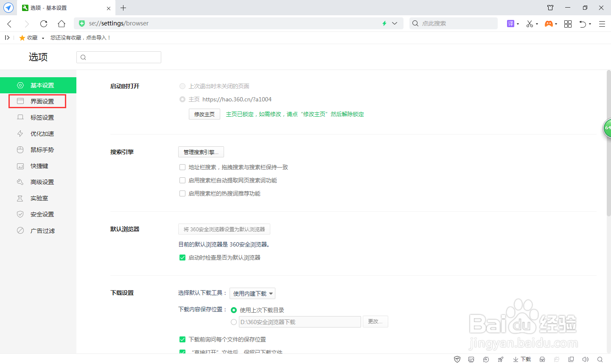Expand the game controller dropdown arrow
Screen dimensions: 611x364
click(x=556, y=24)
